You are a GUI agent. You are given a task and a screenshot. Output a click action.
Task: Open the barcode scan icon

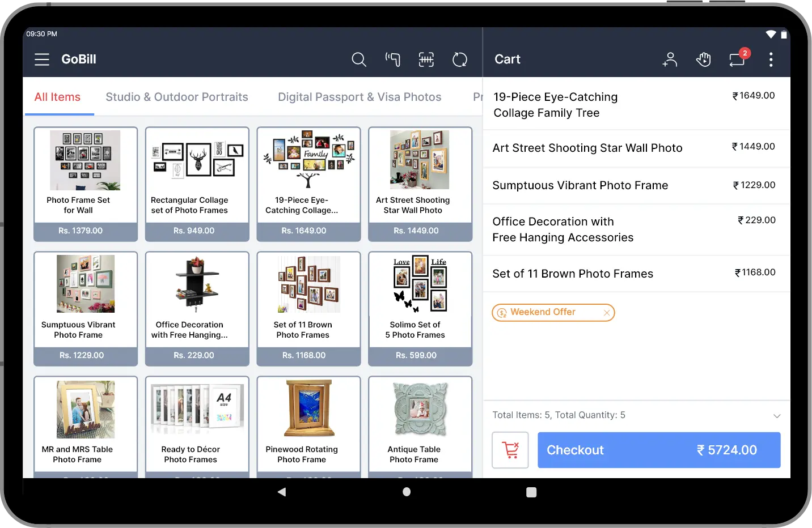click(x=426, y=59)
